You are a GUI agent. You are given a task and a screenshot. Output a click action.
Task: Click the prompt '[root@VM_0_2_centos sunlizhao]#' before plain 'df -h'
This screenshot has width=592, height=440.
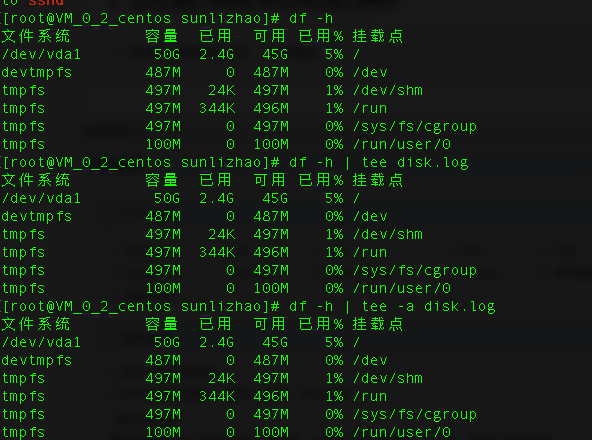141,19
